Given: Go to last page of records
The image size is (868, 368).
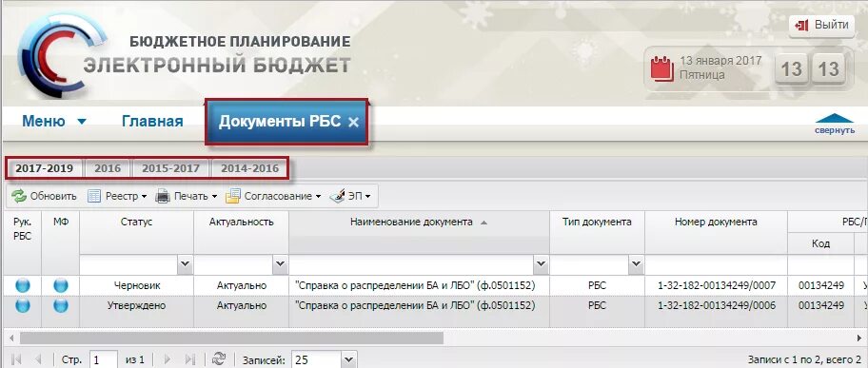Looking at the screenshot, I should click(x=190, y=359).
